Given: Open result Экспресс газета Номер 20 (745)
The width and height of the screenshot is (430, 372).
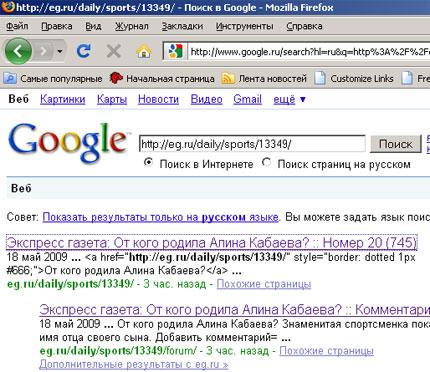Looking at the screenshot, I should click(212, 243).
